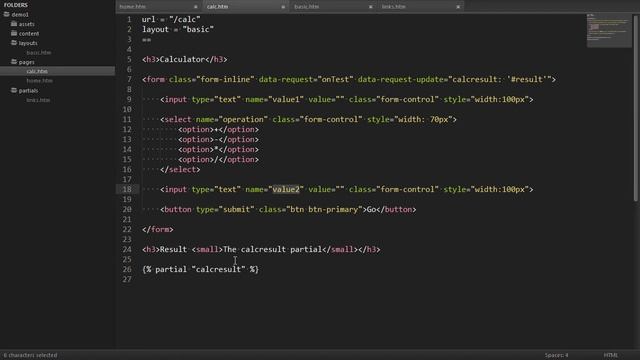Click the closing </select> tag on line 16
Viewport: 640px width, 360px height.
180,170
